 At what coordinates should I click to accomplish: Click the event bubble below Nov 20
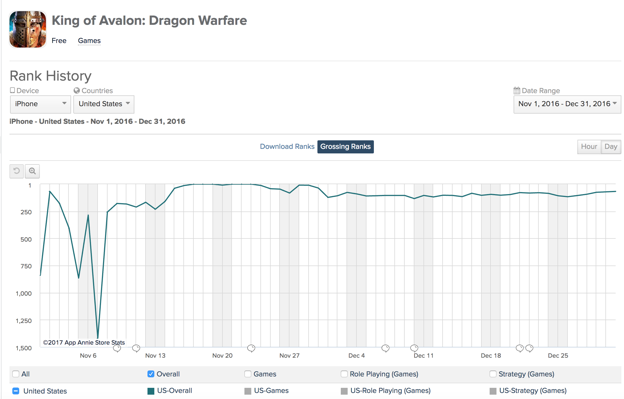[251, 348]
